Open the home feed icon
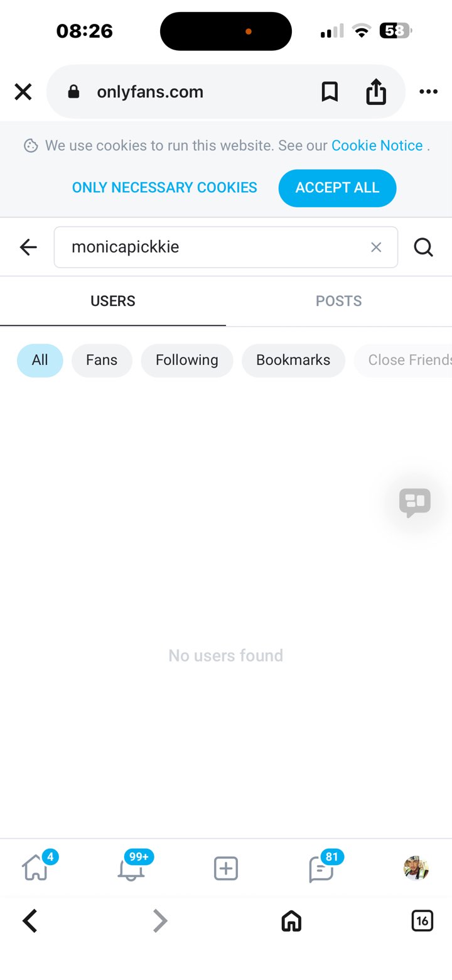 point(35,869)
